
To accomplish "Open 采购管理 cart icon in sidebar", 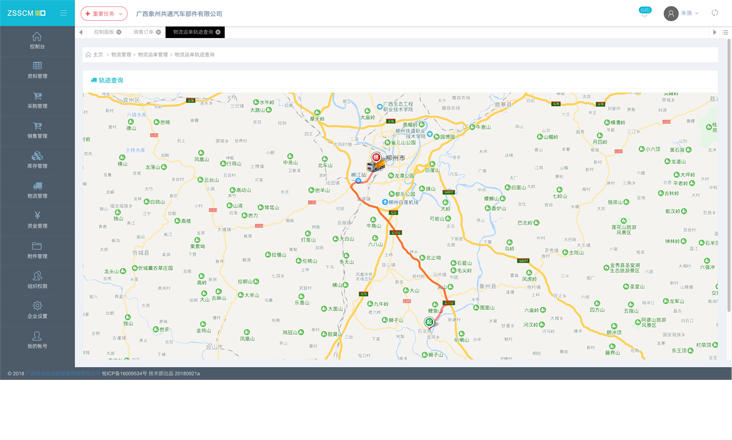I will coord(37,96).
